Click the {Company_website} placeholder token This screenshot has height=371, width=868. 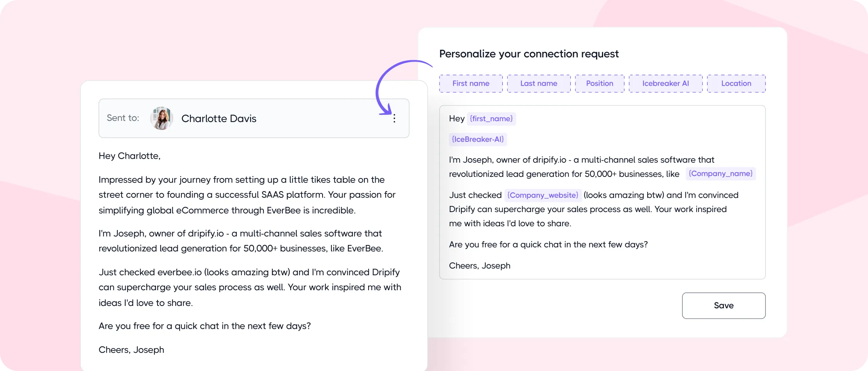543,195
